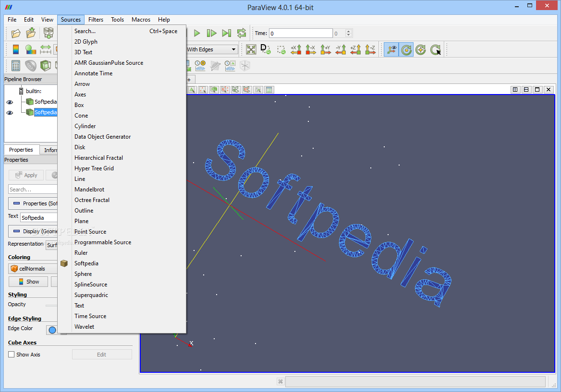Screen dimensions: 561x392
Task: Toggle Show Center of rotation button
Action: pyautogui.click(x=406, y=50)
